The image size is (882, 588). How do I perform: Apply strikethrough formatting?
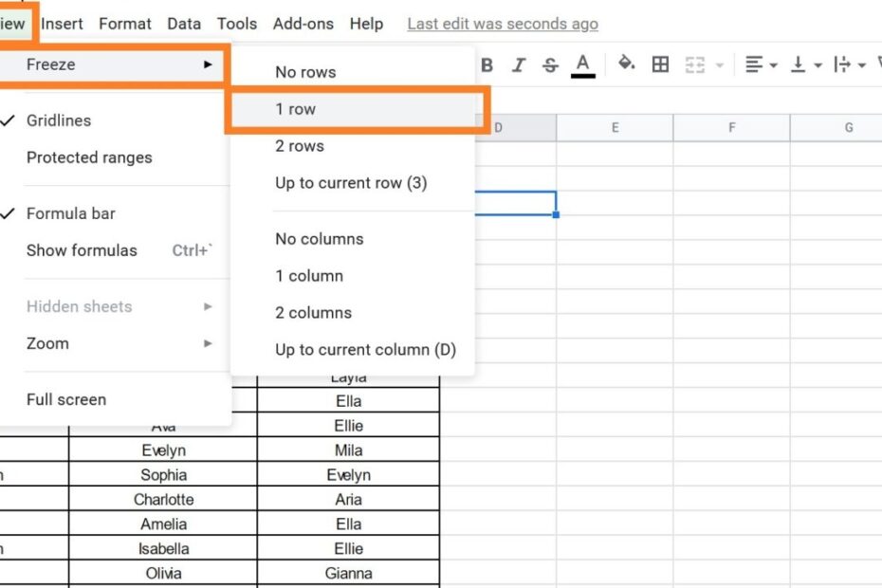pos(550,64)
